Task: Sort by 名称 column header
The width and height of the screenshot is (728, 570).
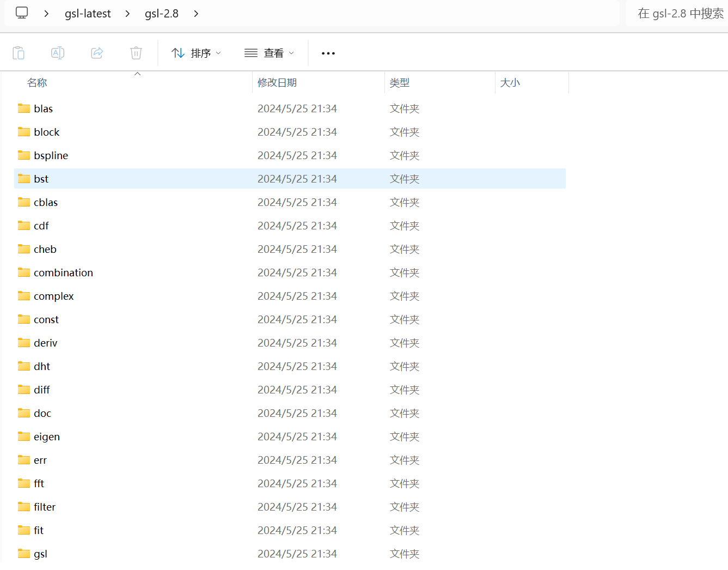Action: click(x=36, y=82)
